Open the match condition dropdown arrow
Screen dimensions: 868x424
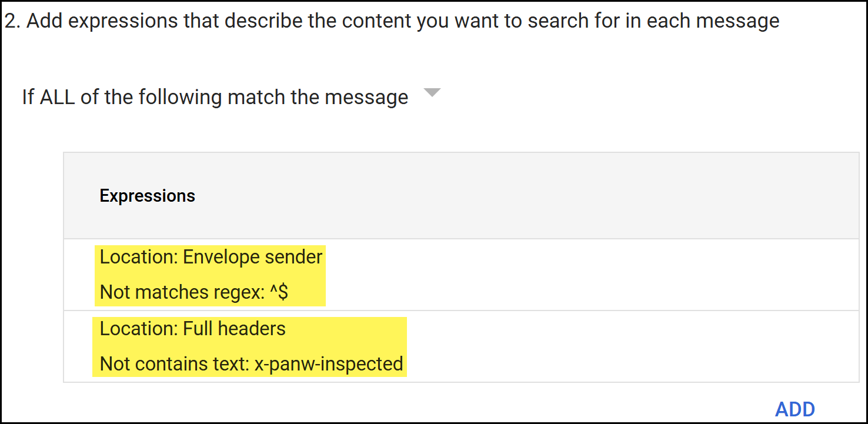[x=432, y=93]
